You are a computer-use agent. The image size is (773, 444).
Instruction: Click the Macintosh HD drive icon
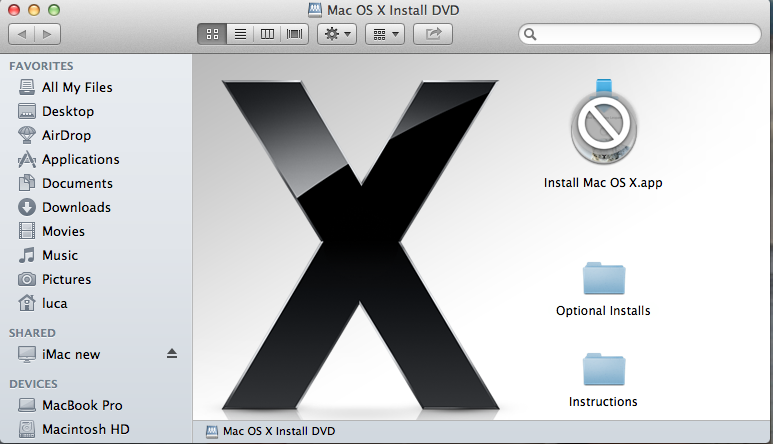click(27, 429)
